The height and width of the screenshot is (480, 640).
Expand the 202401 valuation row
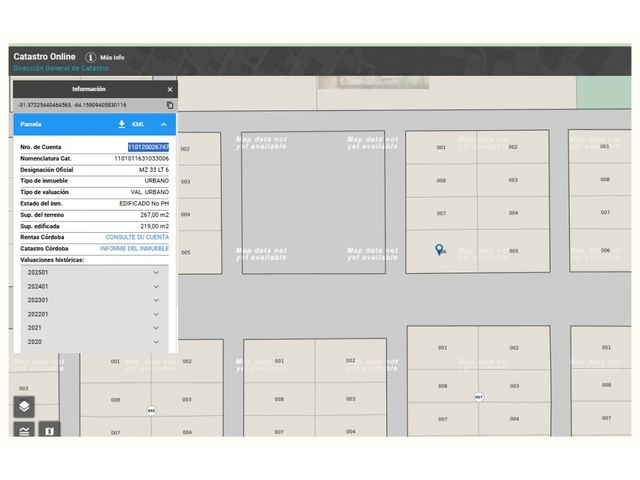pyautogui.click(x=94, y=287)
